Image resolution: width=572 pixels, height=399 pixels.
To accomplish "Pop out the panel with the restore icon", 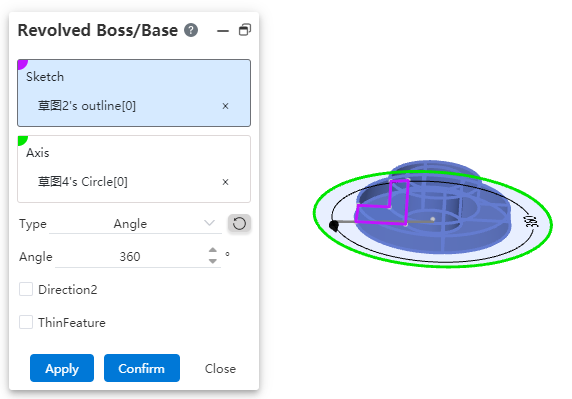I will tap(245, 30).
